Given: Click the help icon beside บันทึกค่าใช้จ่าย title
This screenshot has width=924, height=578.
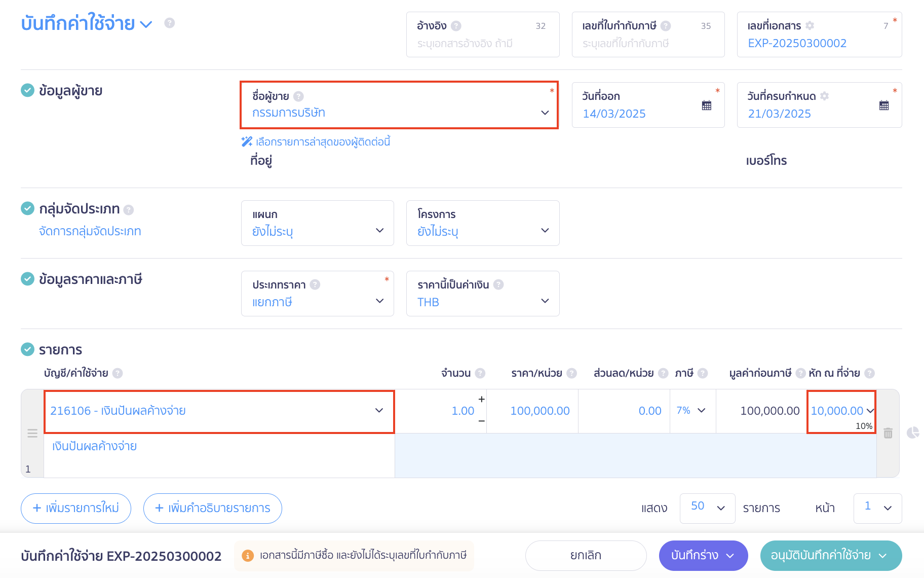Looking at the screenshot, I should [x=170, y=23].
